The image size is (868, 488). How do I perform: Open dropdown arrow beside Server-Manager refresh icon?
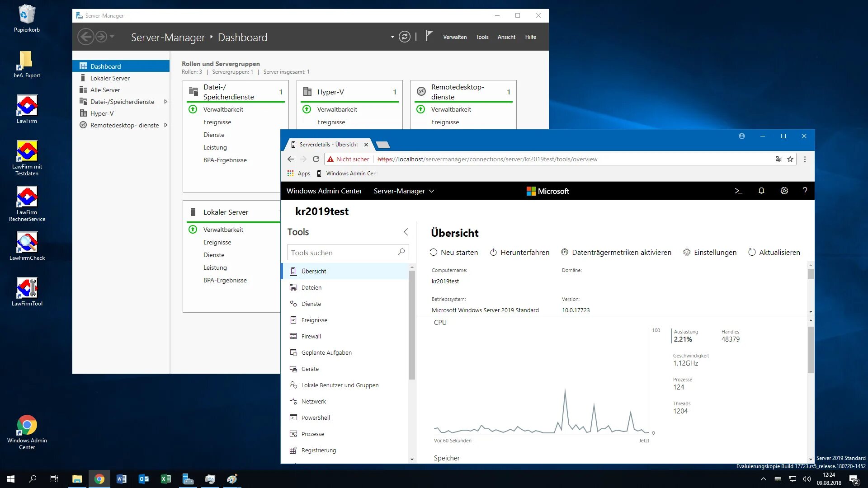click(x=392, y=37)
